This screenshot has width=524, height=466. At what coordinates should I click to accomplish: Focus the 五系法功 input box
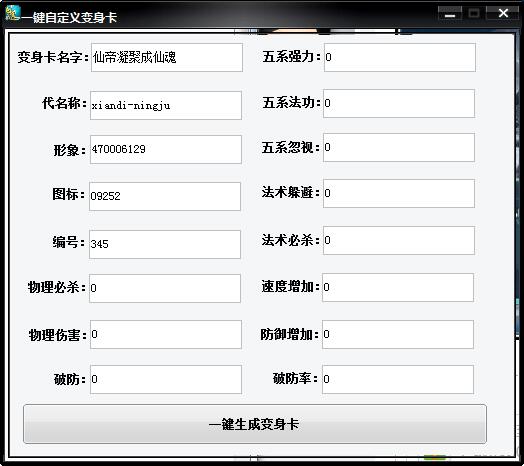(399, 104)
